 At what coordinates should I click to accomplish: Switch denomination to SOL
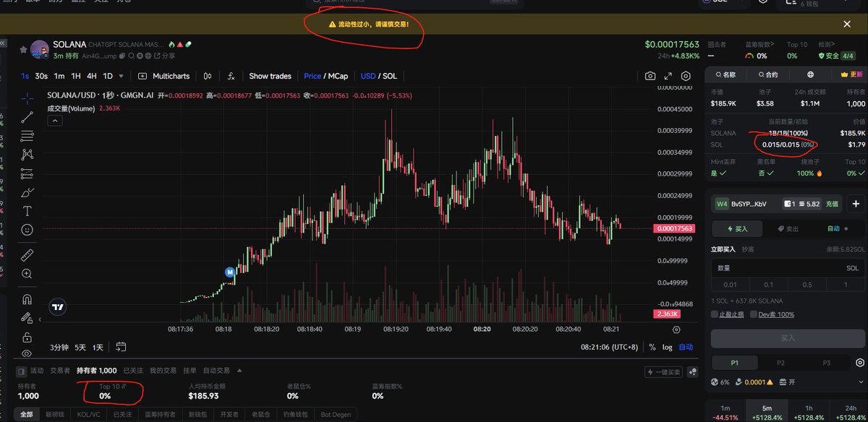click(389, 76)
